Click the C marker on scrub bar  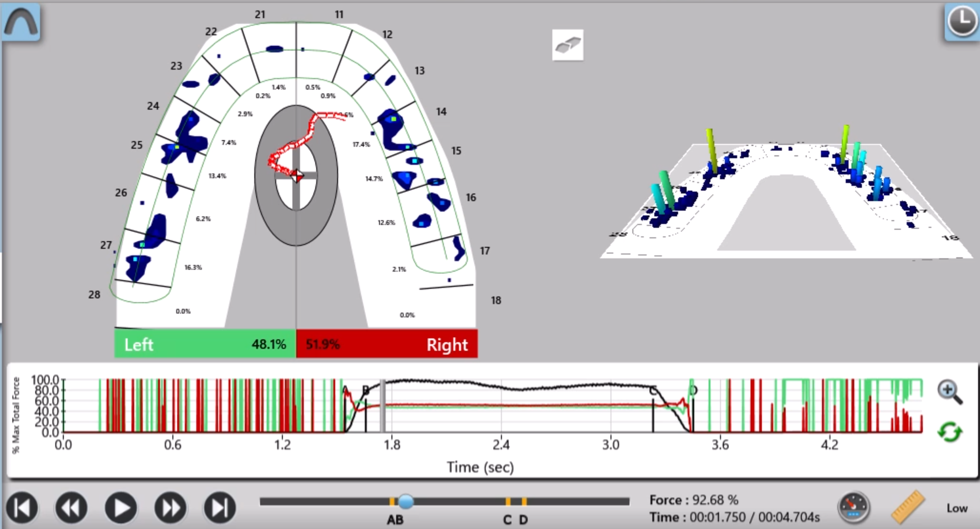point(508,501)
